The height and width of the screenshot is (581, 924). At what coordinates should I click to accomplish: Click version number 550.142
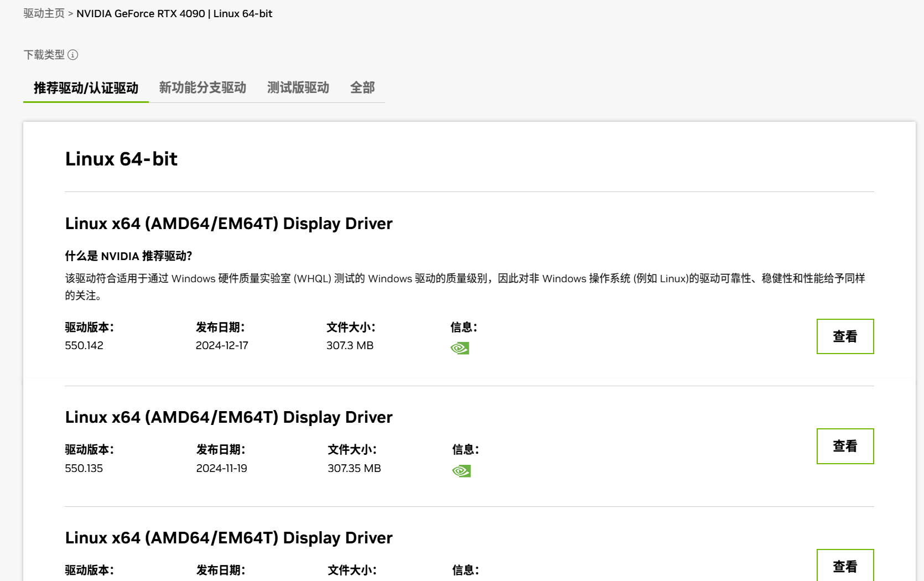click(x=84, y=345)
